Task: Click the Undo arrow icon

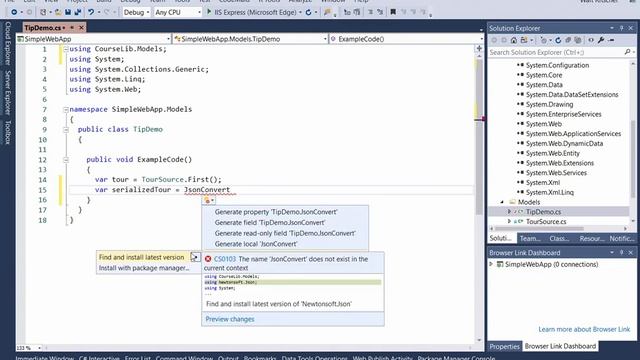Action: coord(91,12)
